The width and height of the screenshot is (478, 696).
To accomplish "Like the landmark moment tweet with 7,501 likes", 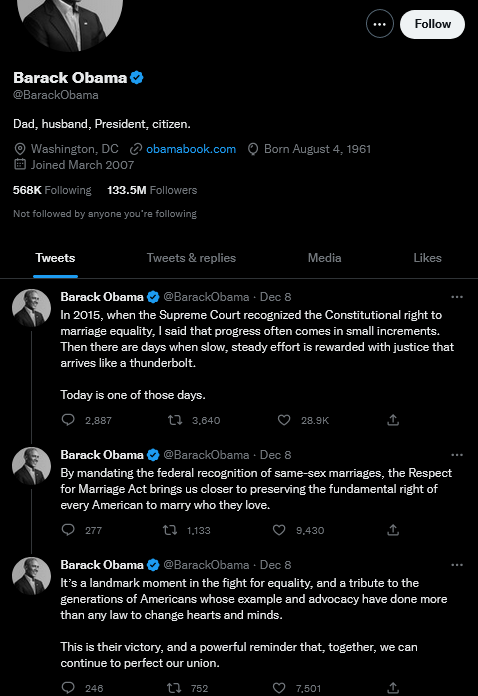I will click(279, 688).
